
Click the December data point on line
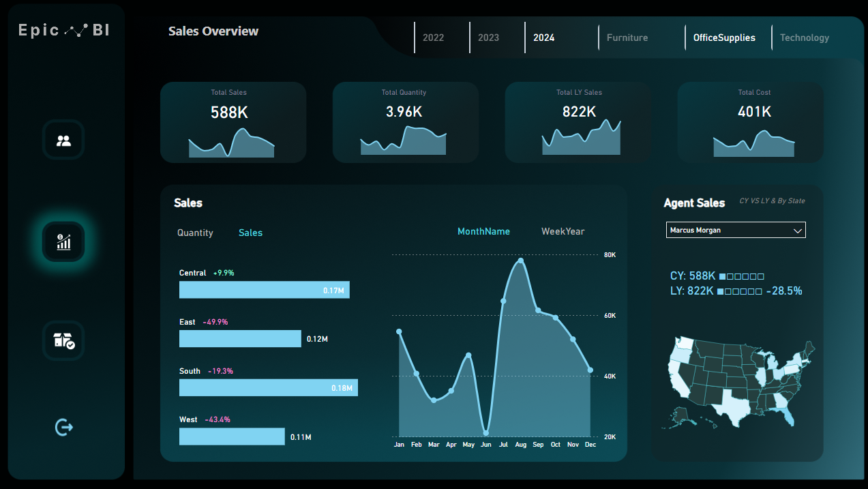[590, 370]
